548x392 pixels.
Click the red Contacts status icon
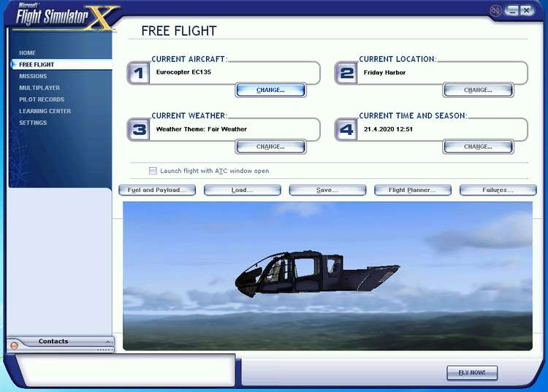[x=15, y=345]
